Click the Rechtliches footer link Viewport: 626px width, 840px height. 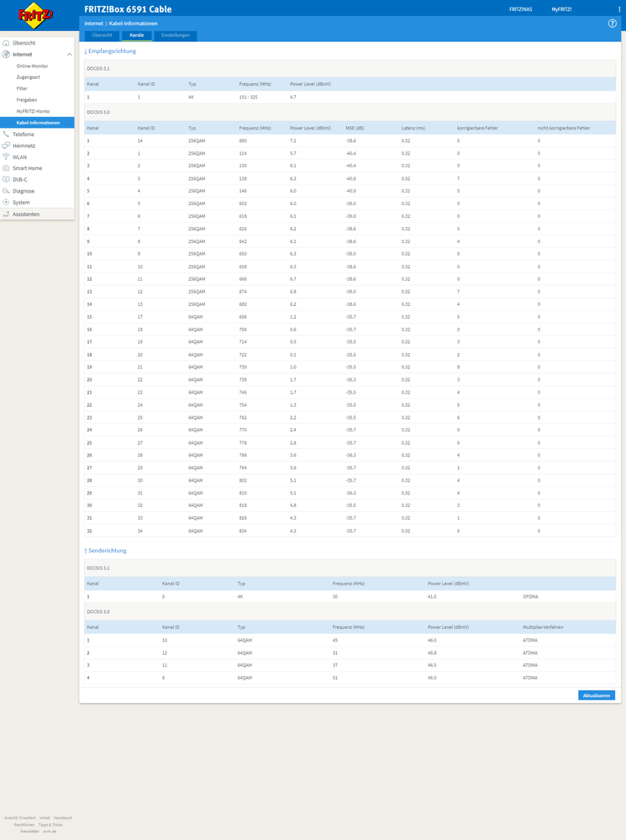tap(24, 825)
